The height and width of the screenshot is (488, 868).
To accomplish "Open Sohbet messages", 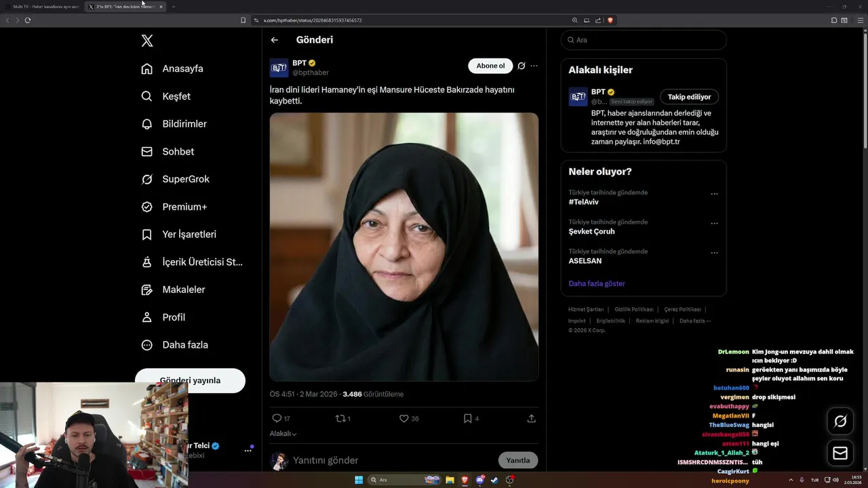I will tap(167, 152).
